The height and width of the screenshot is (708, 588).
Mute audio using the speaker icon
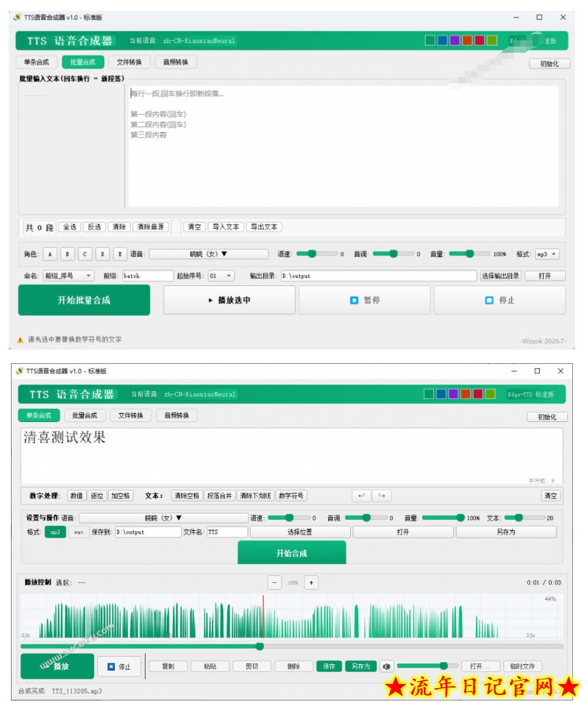(x=386, y=666)
